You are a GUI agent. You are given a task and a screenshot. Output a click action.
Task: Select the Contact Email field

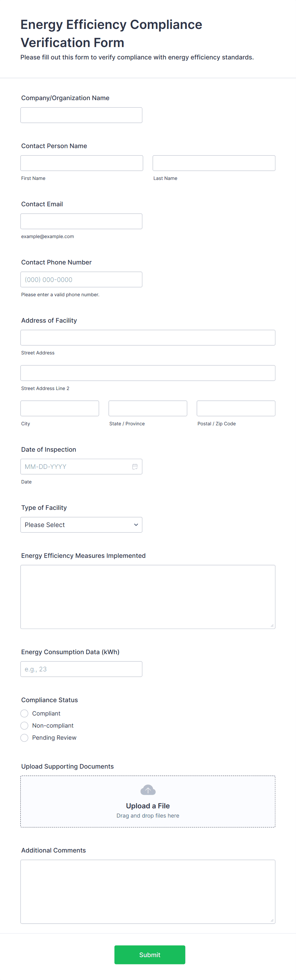pyautogui.click(x=81, y=221)
